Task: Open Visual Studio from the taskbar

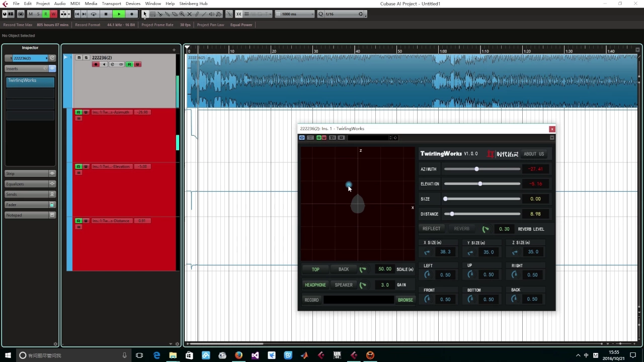Action: (255, 355)
